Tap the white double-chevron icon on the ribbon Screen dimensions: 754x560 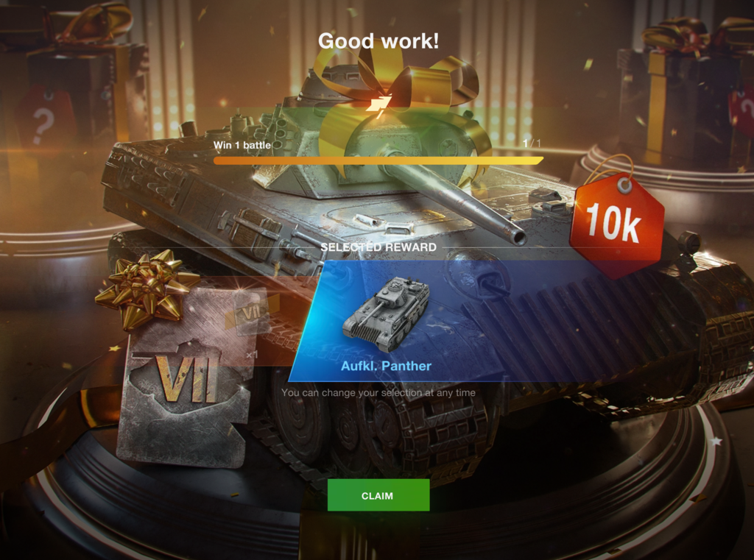[379, 106]
